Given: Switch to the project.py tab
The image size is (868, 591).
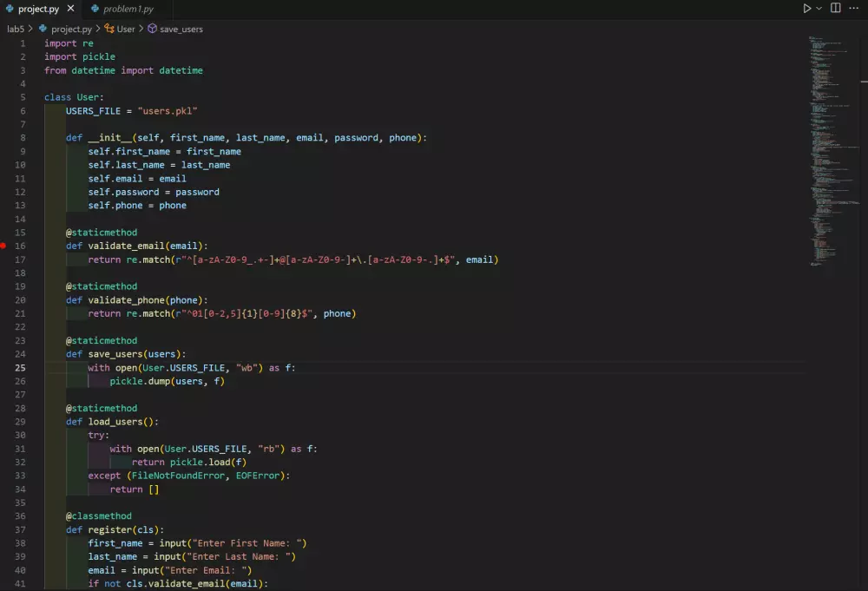Looking at the screenshot, I should 39,9.
